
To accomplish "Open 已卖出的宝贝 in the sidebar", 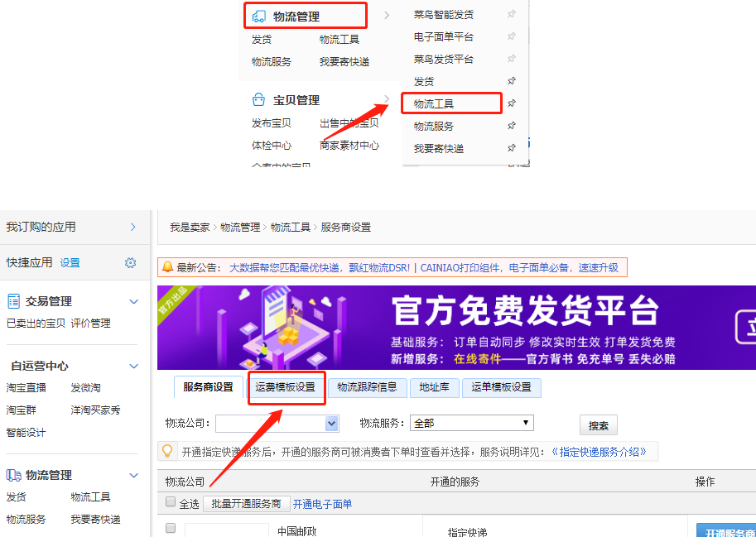I will pyautogui.click(x=36, y=324).
